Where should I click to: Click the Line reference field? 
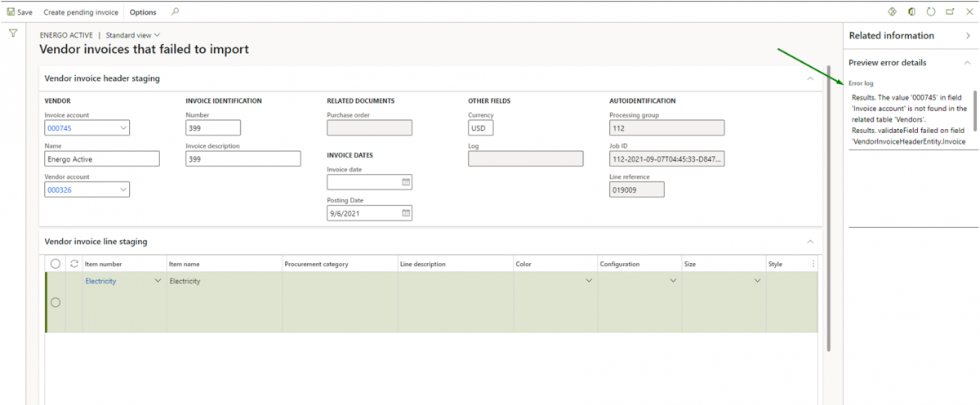(x=637, y=189)
